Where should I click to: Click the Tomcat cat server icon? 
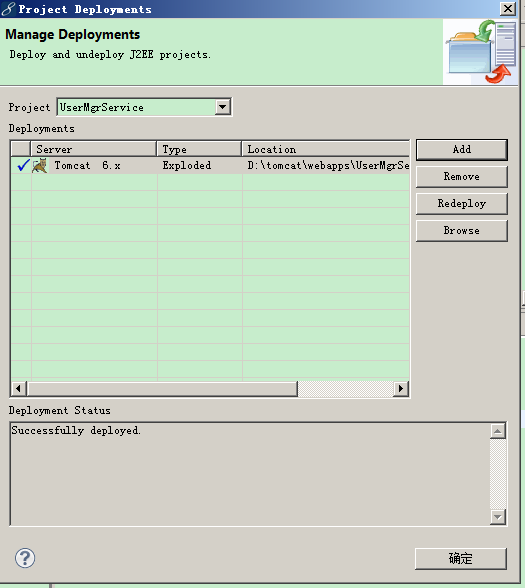click(40, 165)
